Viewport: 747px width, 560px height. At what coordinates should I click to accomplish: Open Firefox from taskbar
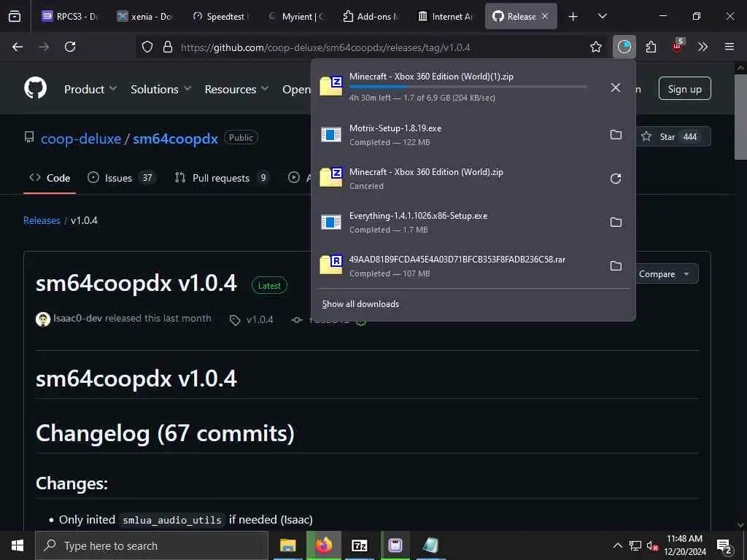click(323, 545)
